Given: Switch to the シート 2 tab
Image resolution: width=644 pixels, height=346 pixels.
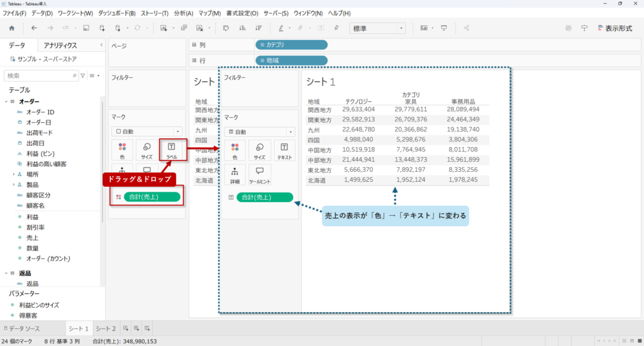Looking at the screenshot, I should pyautogui.click(x=105, y=328).
